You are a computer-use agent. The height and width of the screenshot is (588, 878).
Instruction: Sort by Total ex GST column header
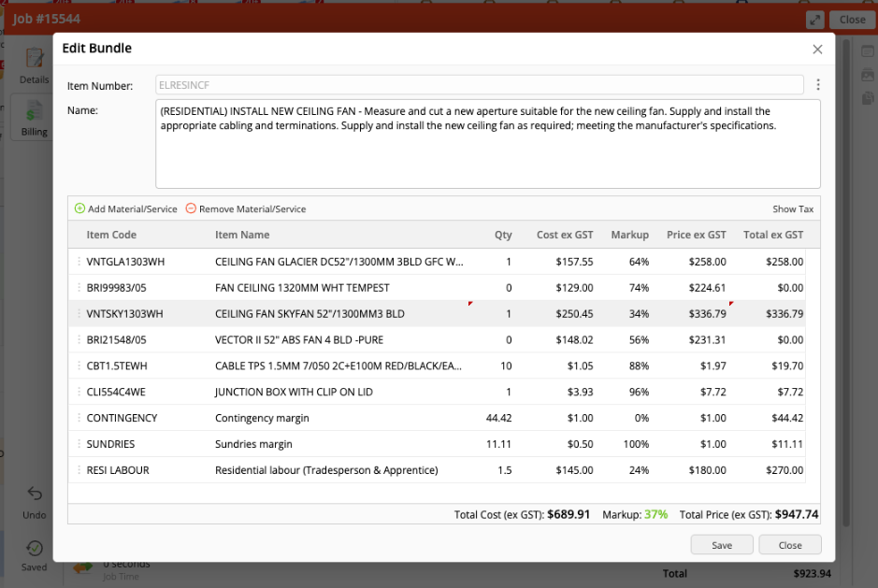coord(772,235)
